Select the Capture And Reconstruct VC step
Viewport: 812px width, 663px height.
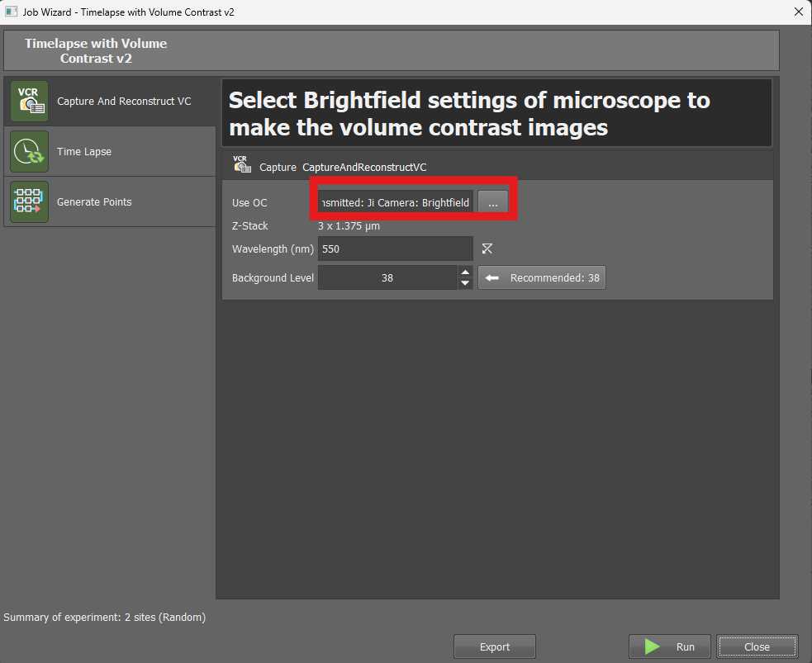click(124, 102)
